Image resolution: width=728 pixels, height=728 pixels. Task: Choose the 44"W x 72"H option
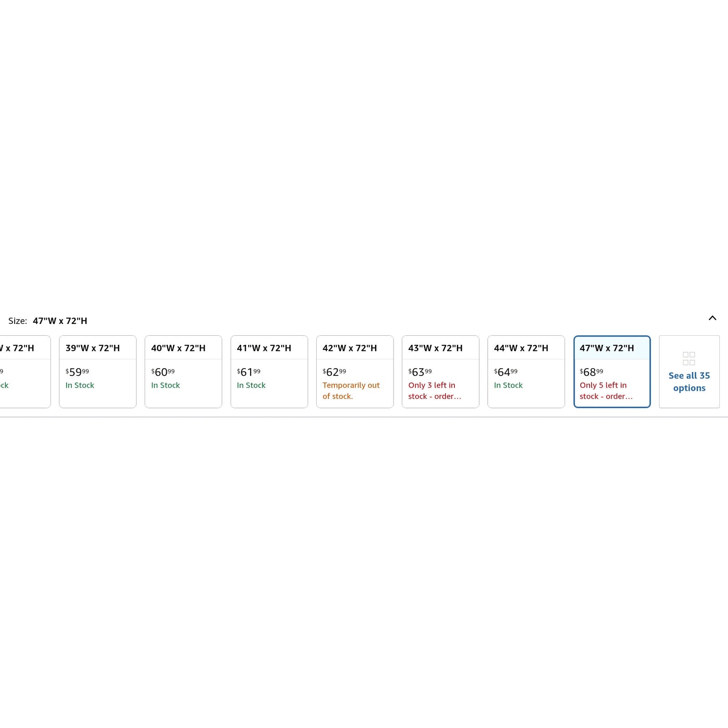point(526,372)
